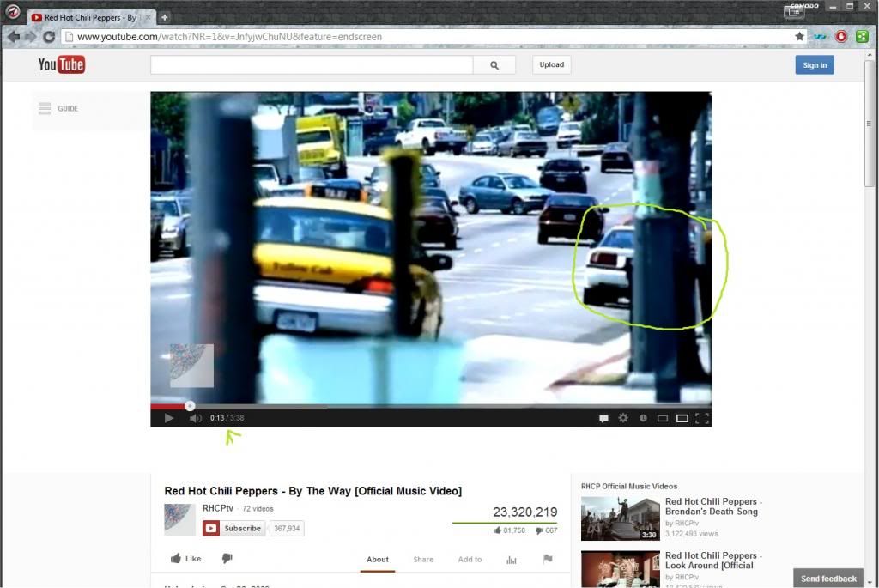Select the Add to tab
The width and height of the screenshot is (879, 588).
[x=470, y=560]
